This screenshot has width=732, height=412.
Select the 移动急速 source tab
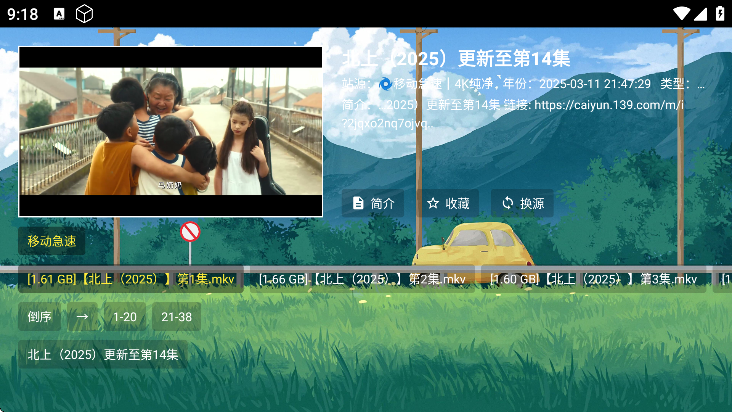[51, 241]
